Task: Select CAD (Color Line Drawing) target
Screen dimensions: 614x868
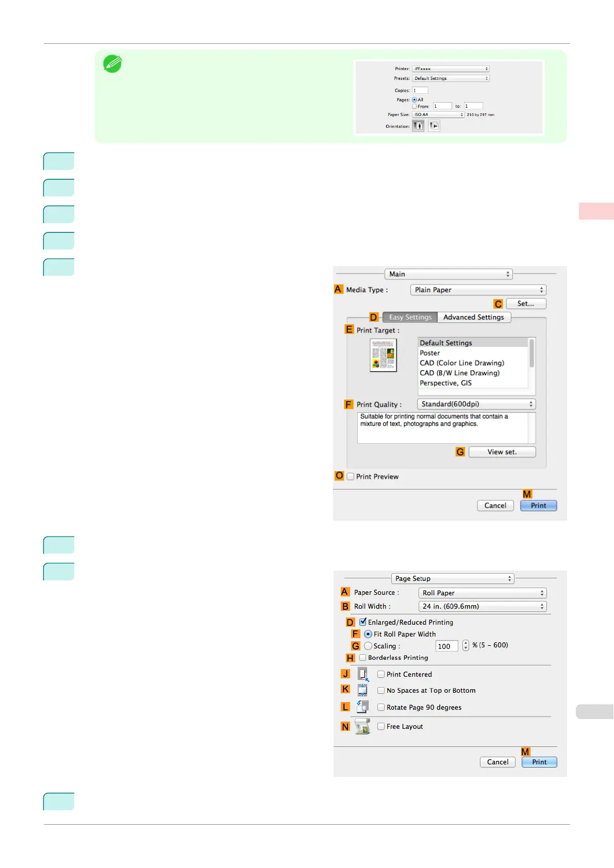Action: [x=473, y=363]
